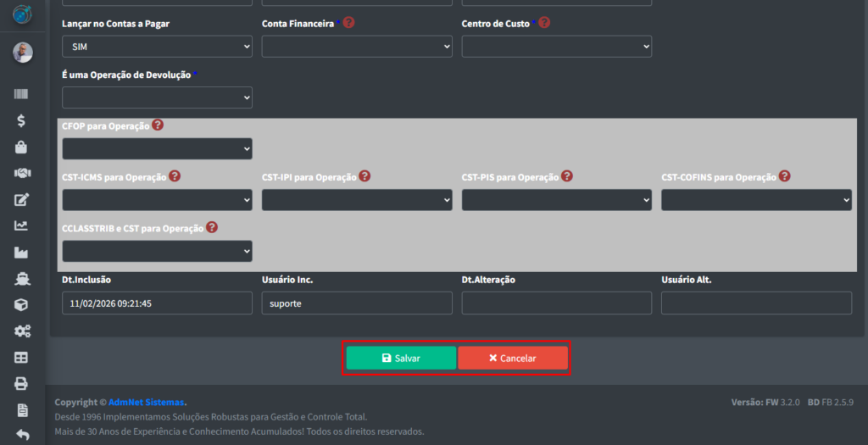Click the green Salvar button
Image resolution: width=868 pixels, height=445 pixels.
click(x=401, y=358)
